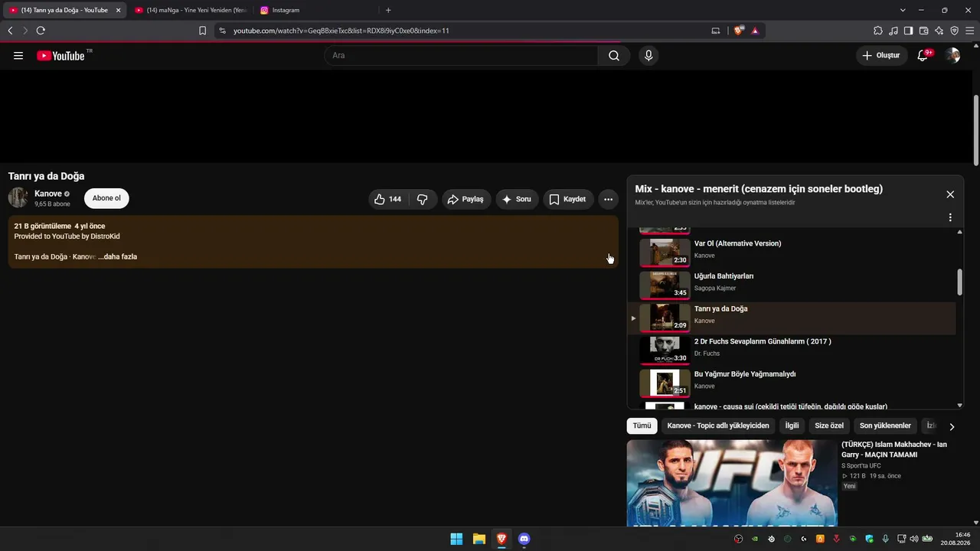
Task: Dislike the Tanrı ya da Doğa video
Action: pyautogui.click(x=423, y=199)
